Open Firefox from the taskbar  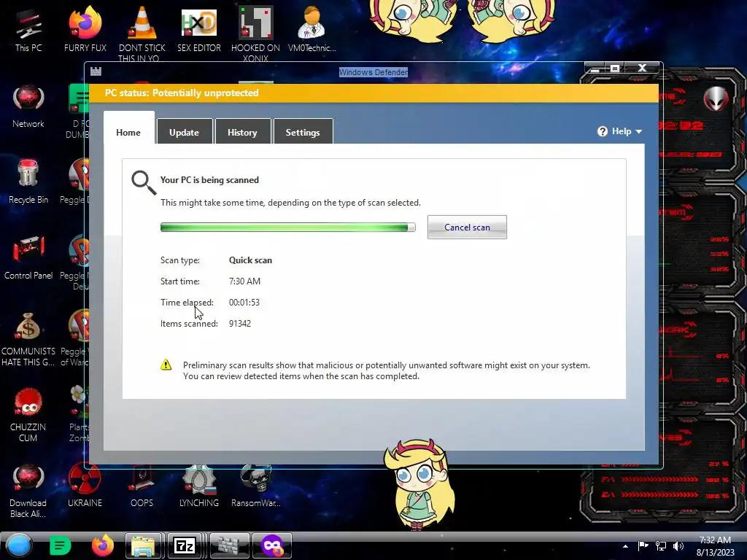[x=102, y=545]
